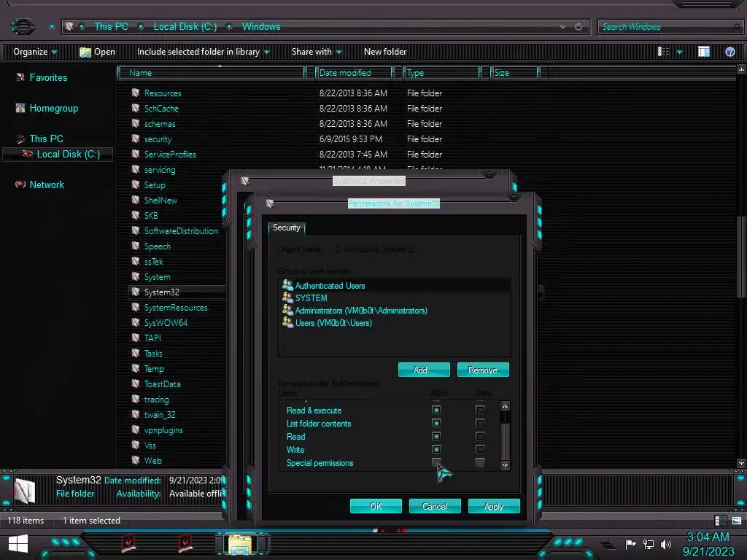747x560 pixels.
Task: Click the Open toolbar button
Action: [x=97, y=52]
